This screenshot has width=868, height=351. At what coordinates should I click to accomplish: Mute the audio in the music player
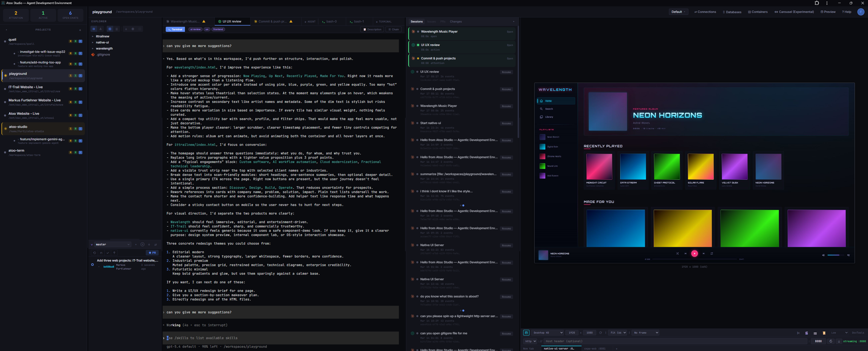[823, 255]
